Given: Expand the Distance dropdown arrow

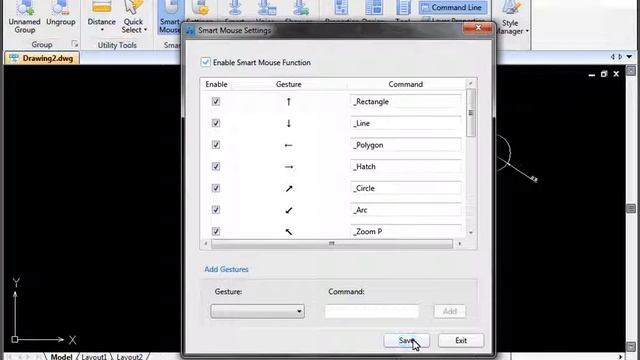Looking at the screenshot, I should tap(102, 30).
